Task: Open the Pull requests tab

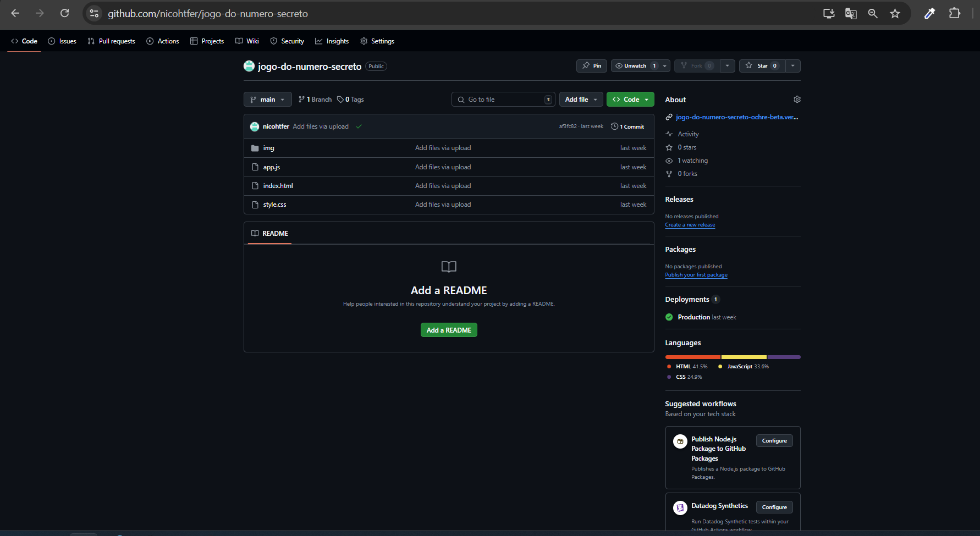Action: [x=111, y=41]
